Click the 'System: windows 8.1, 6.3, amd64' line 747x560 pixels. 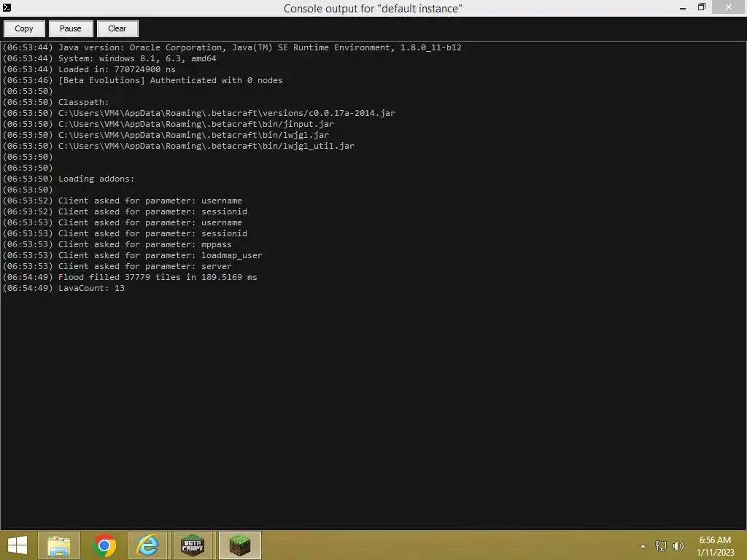[109, 58]
